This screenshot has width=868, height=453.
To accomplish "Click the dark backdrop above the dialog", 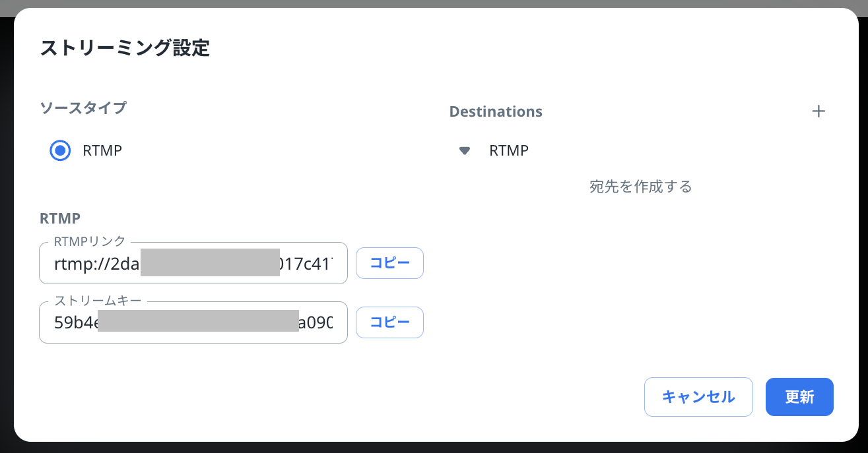I will click(x=434, y=3).
